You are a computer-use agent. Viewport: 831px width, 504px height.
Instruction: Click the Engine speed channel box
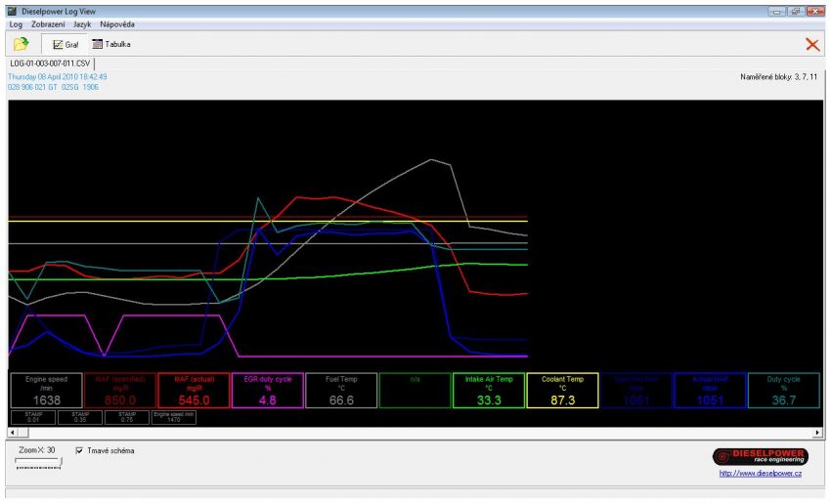[x=45, y=390]
